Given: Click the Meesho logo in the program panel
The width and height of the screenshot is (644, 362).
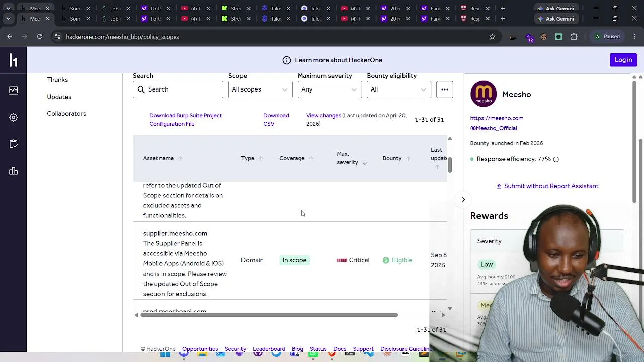Looking at the screenshot, I should 484,94.
